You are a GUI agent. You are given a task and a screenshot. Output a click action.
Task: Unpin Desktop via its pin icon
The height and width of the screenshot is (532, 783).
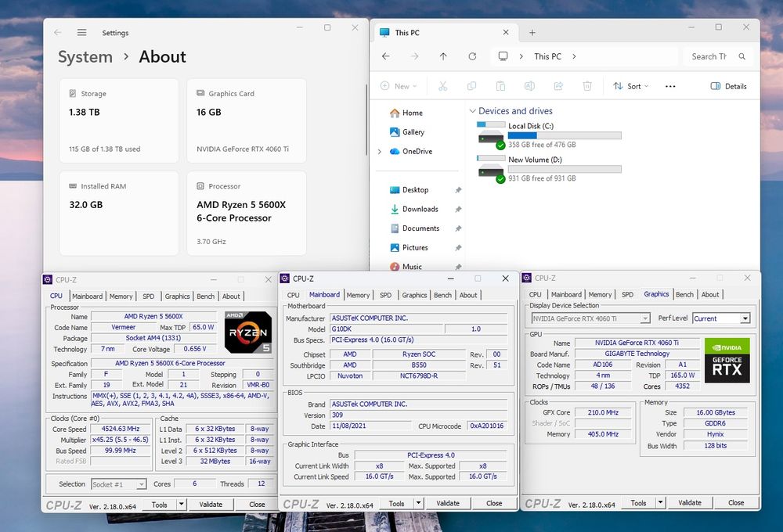pyautogui.click(x=458, y=190)
